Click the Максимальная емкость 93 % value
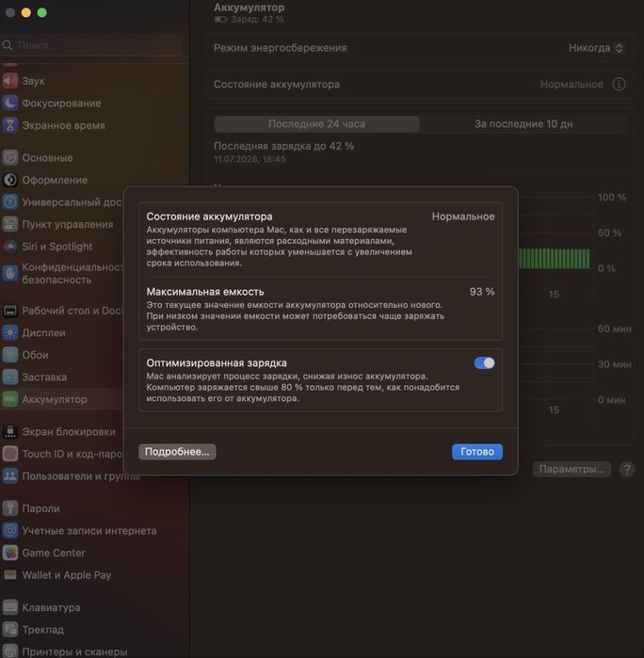 pyautogui.click(x=482, y=292)
